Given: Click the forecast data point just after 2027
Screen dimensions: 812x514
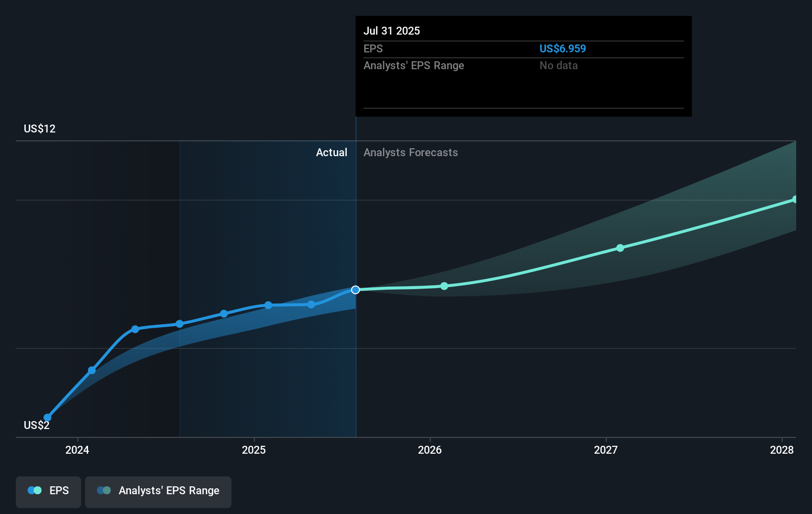Looking at the screenshot, I should (x=620, y=248).
